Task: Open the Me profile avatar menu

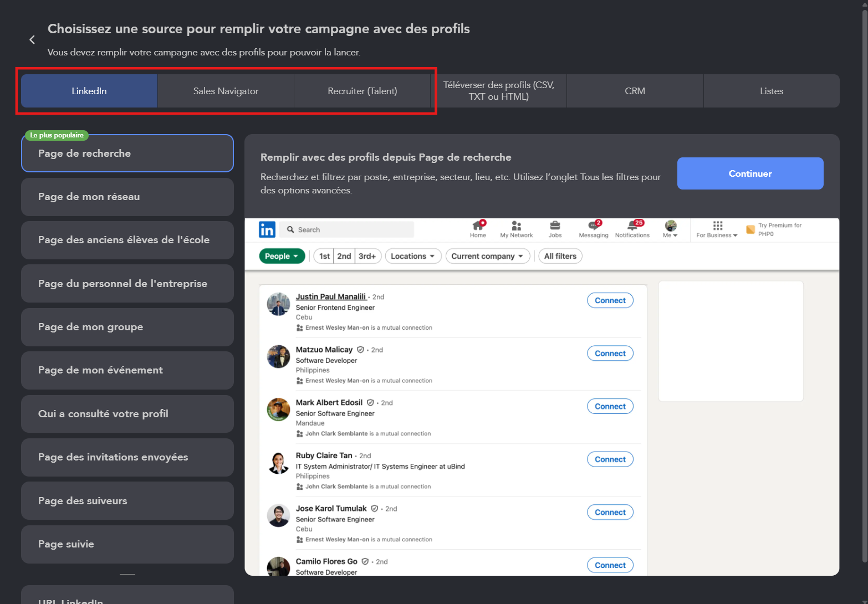Action: coord(671,229)
